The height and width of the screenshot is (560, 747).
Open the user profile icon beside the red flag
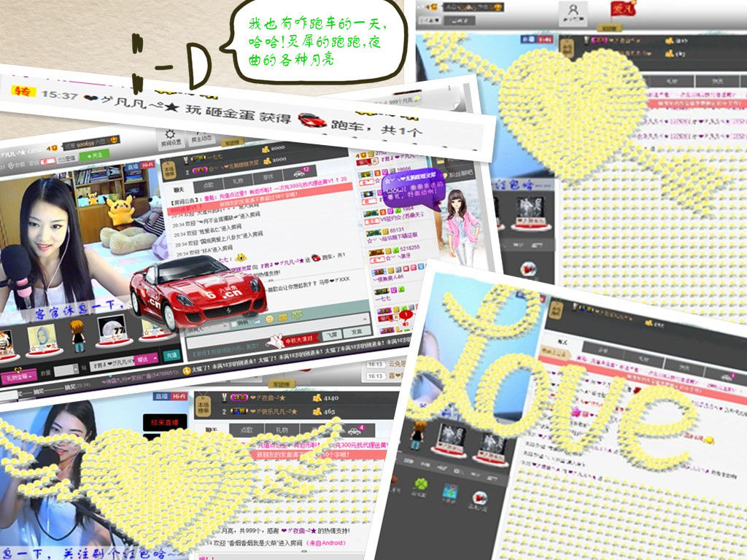(573, 13)
